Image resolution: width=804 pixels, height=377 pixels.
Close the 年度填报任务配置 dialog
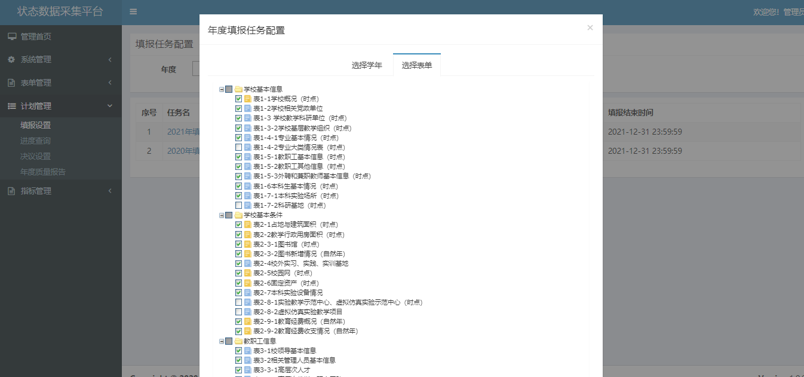pos(590,28)
